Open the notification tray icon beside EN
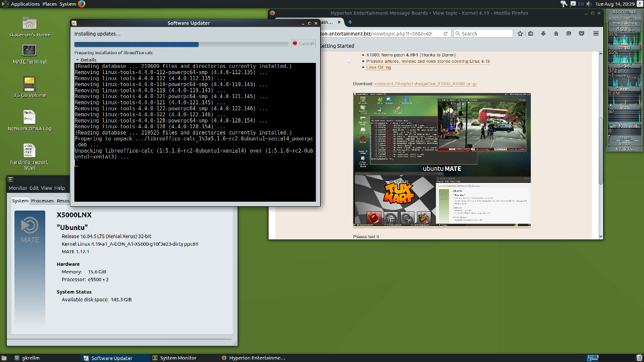The height and width of the screenshot is (362, 644). click(572, 4)
